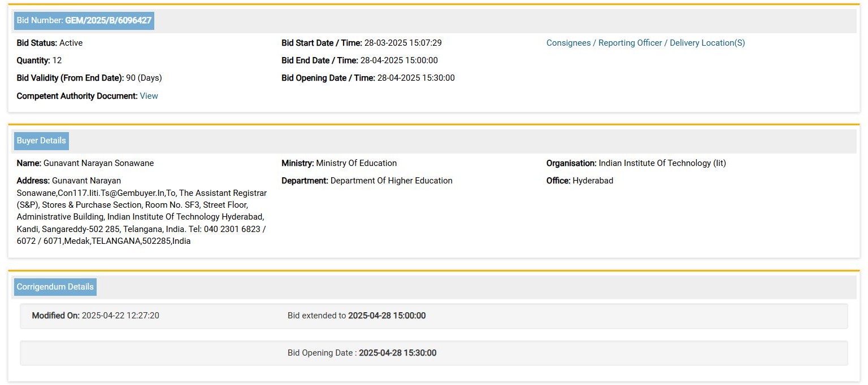The image size is (868, 385).
Task: Click the Office Hyderabad text
Action: click(x=580, y=181)
